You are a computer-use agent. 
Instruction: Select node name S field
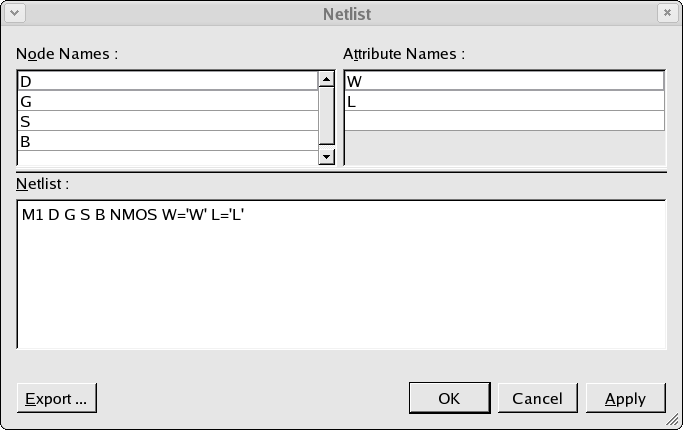tap(168, 121)
